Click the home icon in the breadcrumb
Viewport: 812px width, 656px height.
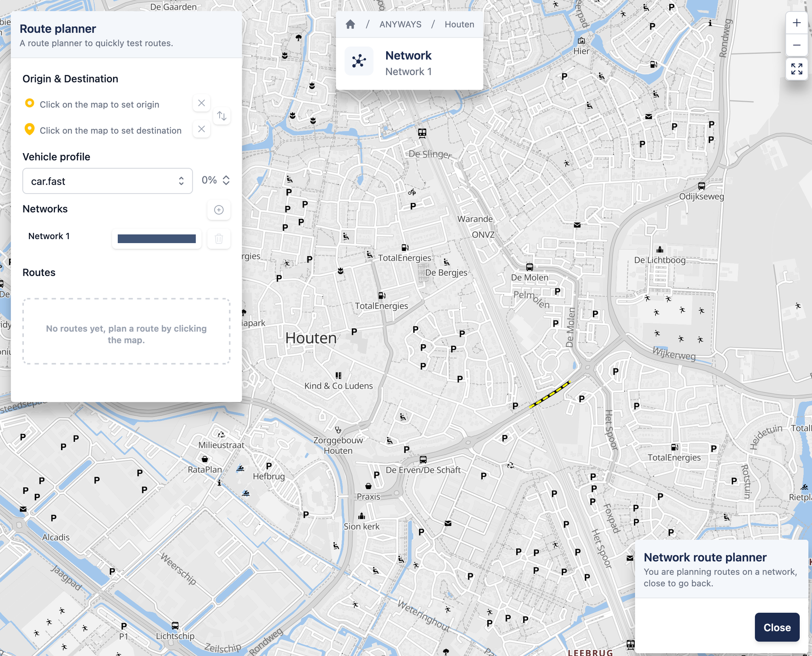coord(350,24)
